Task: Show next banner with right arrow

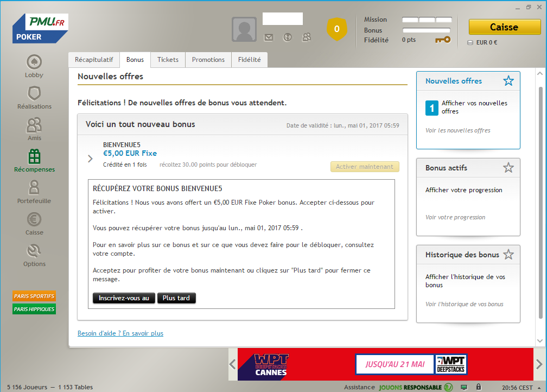Action: coord(538,364)
